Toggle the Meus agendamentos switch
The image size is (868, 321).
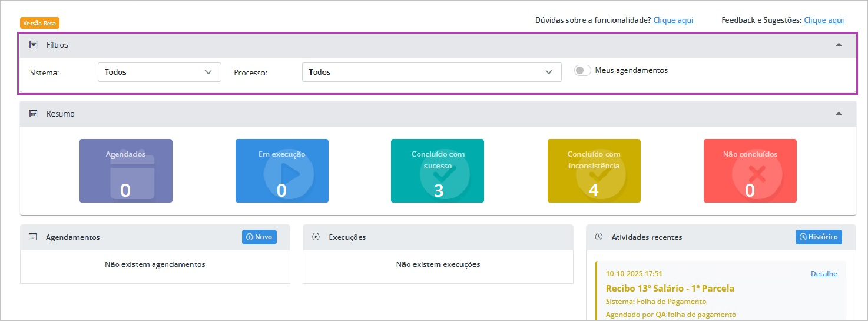pos(582,70)
